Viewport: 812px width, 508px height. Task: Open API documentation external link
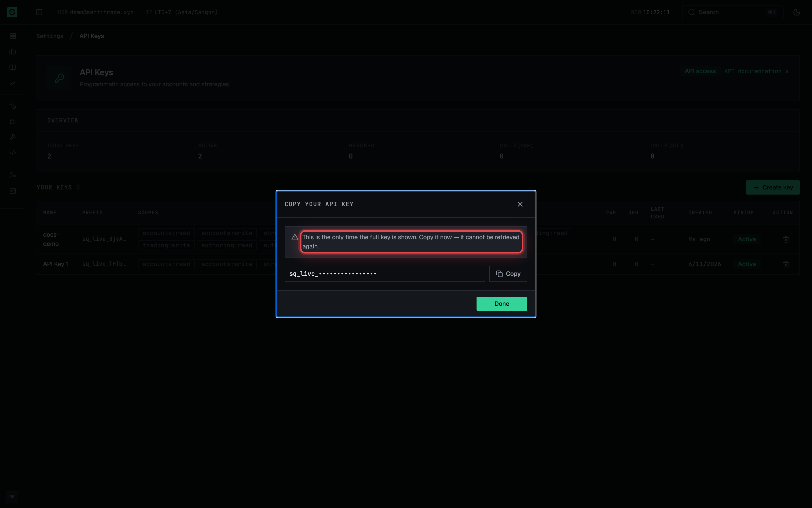(x=756, y=71)
